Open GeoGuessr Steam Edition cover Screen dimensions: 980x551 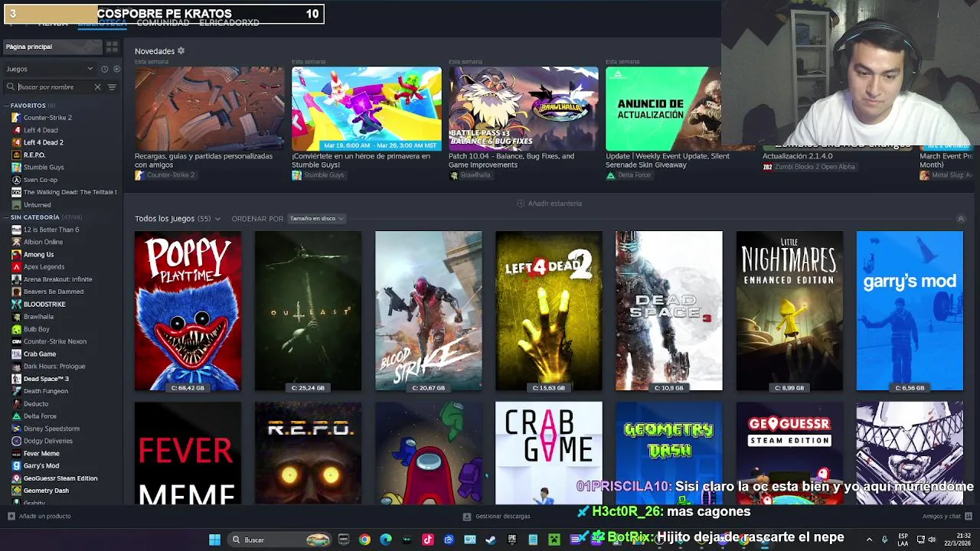point(789,453)
